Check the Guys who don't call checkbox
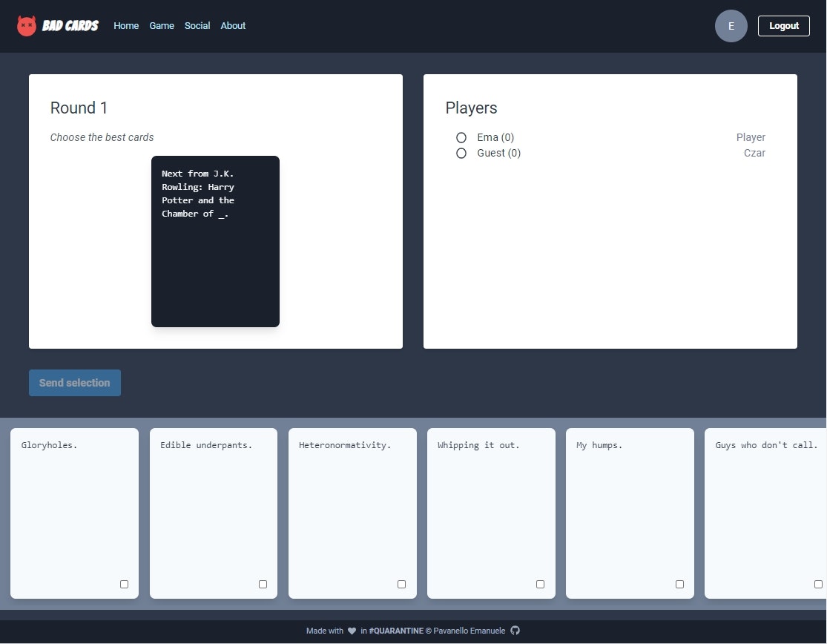Viewport: 827px width, 644px height. point(818,584)
